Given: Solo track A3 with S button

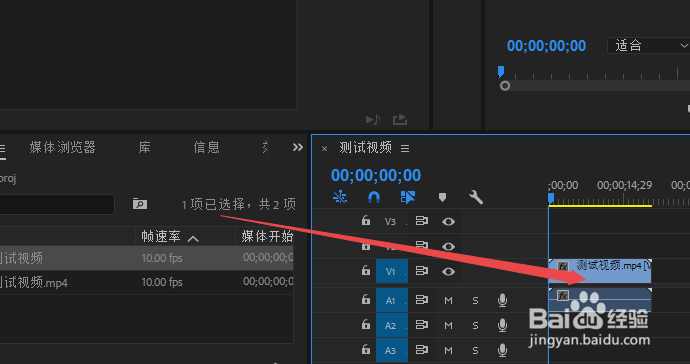Looking at the screenshot, I should [x=475, y=351].
